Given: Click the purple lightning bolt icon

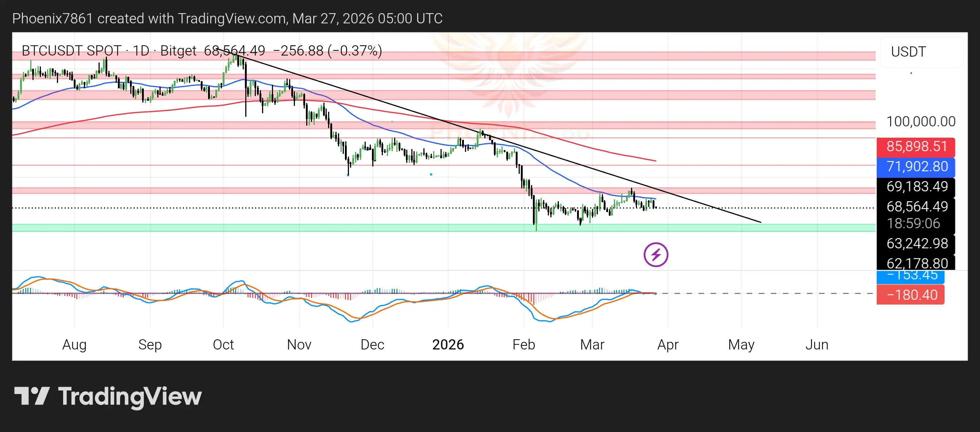Looking at the screenshot, I should pyautogui.click(x=656, y=255).
